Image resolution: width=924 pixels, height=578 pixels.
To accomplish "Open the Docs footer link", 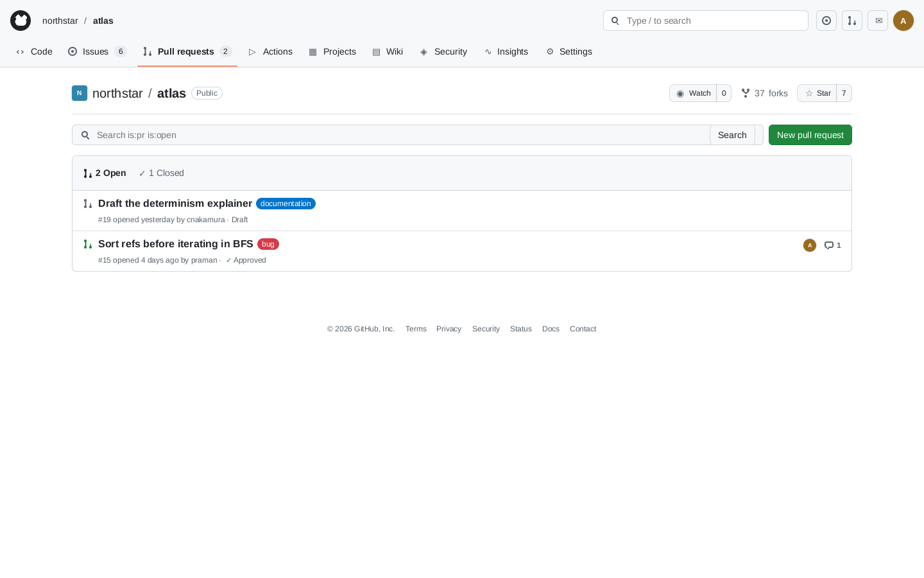I will [551, 329].
